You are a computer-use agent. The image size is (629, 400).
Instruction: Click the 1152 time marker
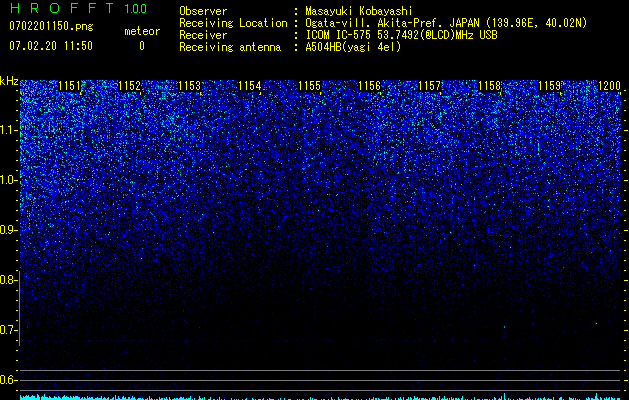[x=130, y=86]
